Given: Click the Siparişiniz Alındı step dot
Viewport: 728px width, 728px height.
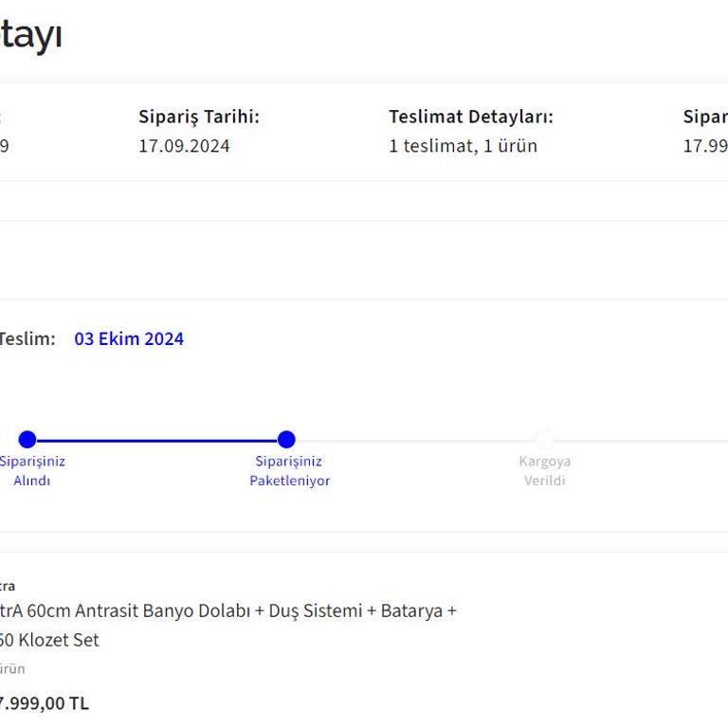Looking at the screenshot, I should click(x=27, y=439).
